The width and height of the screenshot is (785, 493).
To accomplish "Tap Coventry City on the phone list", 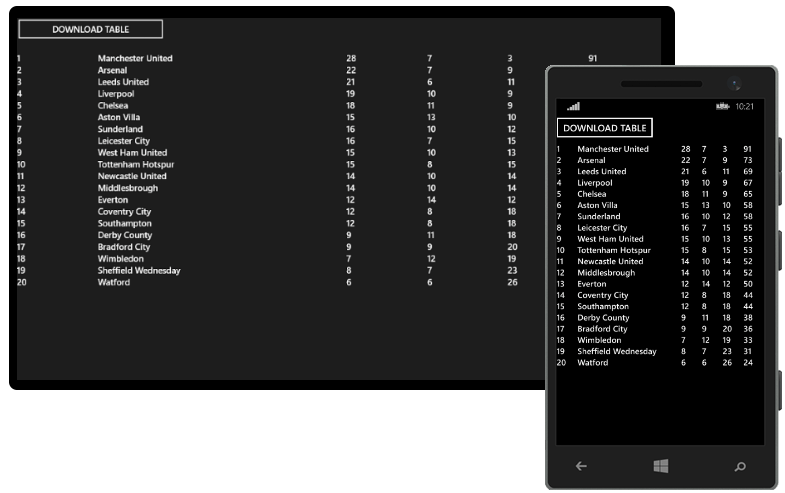I will click(603, 295).
